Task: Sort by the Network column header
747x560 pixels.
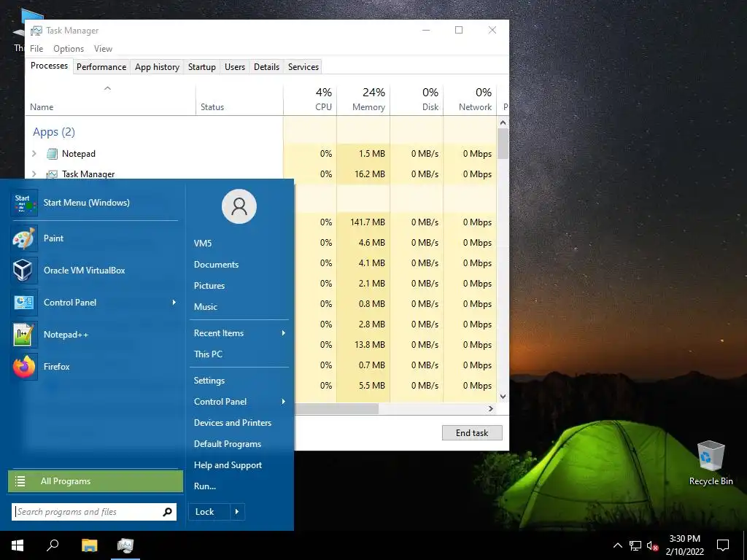Action: coord(471,99)
